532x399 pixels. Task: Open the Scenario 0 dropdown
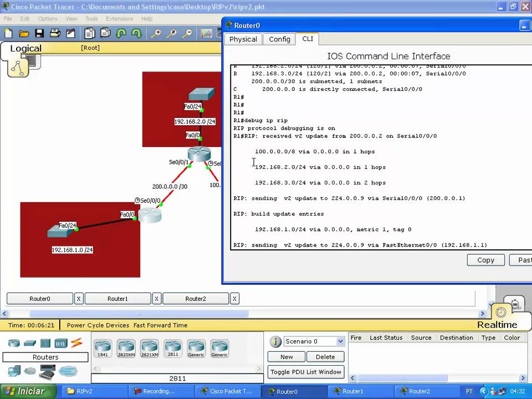click(x=340, y=341)
